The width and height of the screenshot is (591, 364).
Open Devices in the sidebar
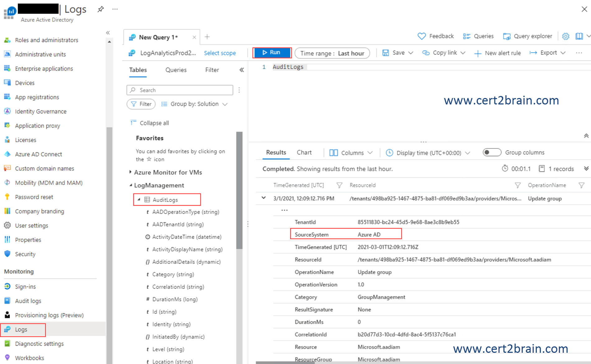[25, 83]
